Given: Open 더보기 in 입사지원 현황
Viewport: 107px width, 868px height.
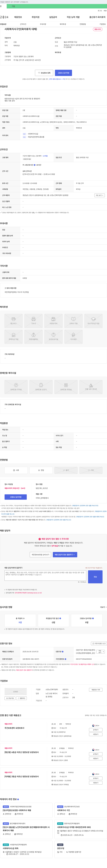Looking at the screenshot, I should click(103, 607).
